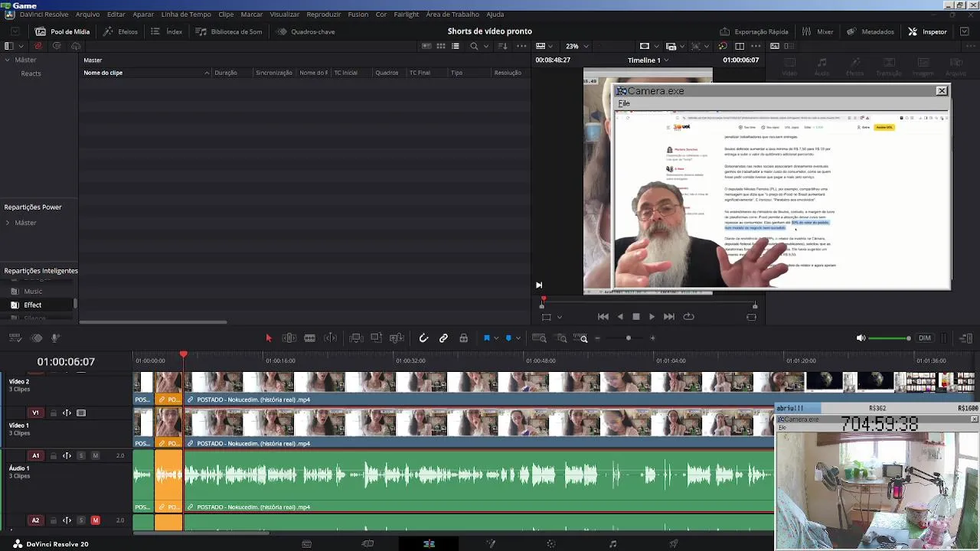Click the blue marker icon
Viewport: 980px width, 551px height.
pos(508,338)
